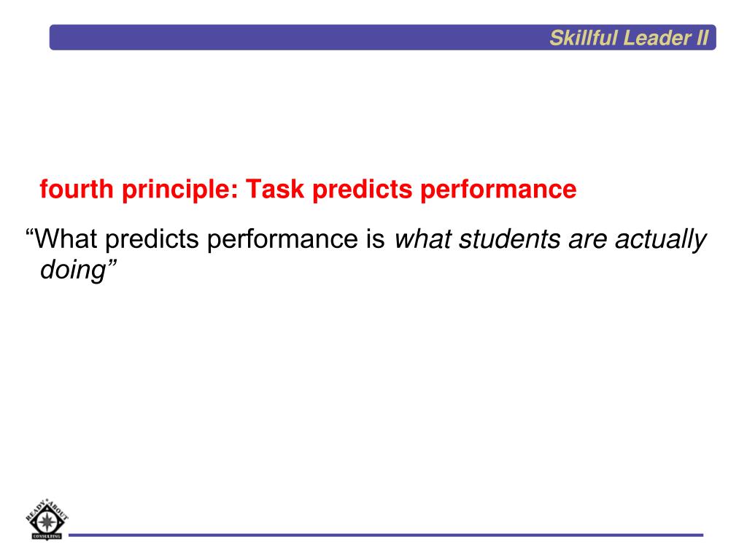Click the italic word 'students'
The height and width of the screenshot is (560, 747).
click(x=509, y=238)
